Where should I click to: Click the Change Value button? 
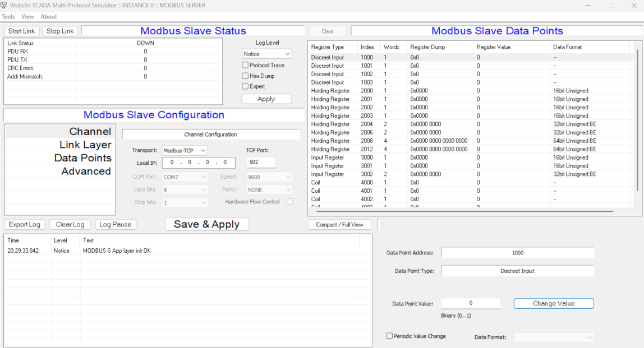(553, 303)
